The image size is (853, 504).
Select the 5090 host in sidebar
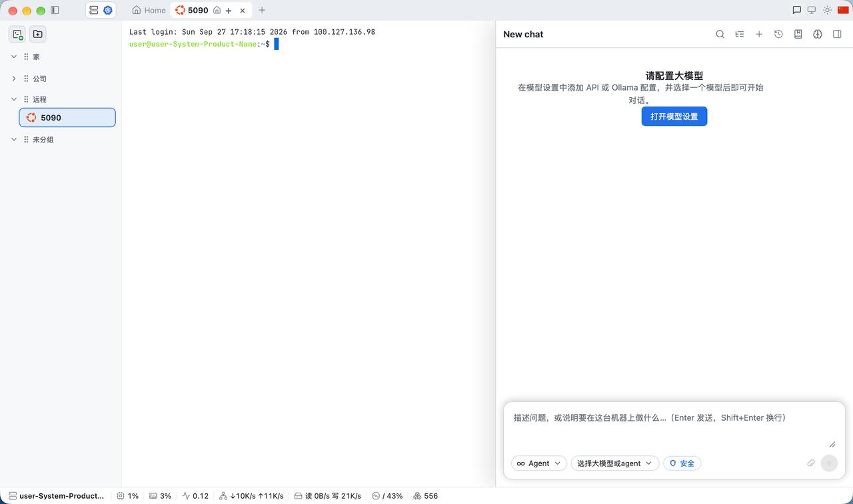67,117
